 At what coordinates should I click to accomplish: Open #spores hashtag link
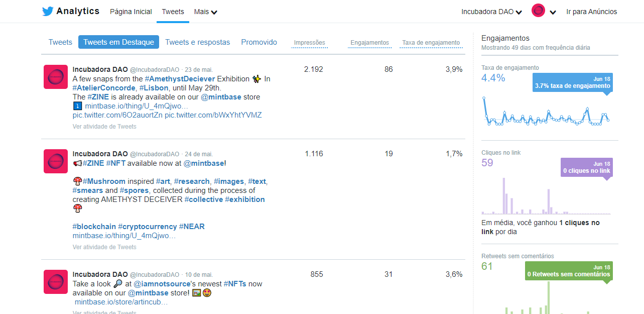click(x=134, y=190)
